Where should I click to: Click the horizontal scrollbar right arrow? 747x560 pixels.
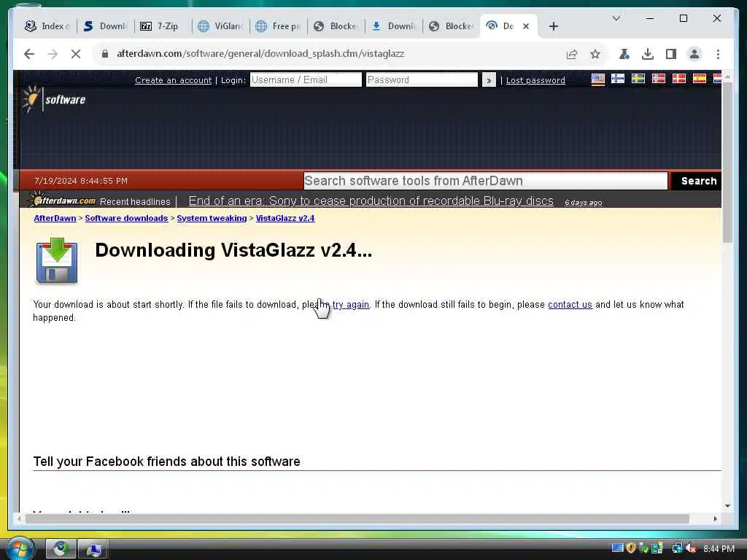coord(715,518)
